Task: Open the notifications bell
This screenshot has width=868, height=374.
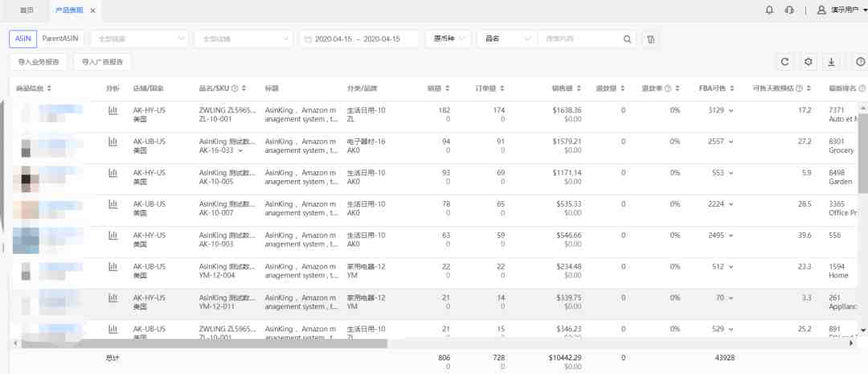Action: pyautogui.click(x=769, y=10)
